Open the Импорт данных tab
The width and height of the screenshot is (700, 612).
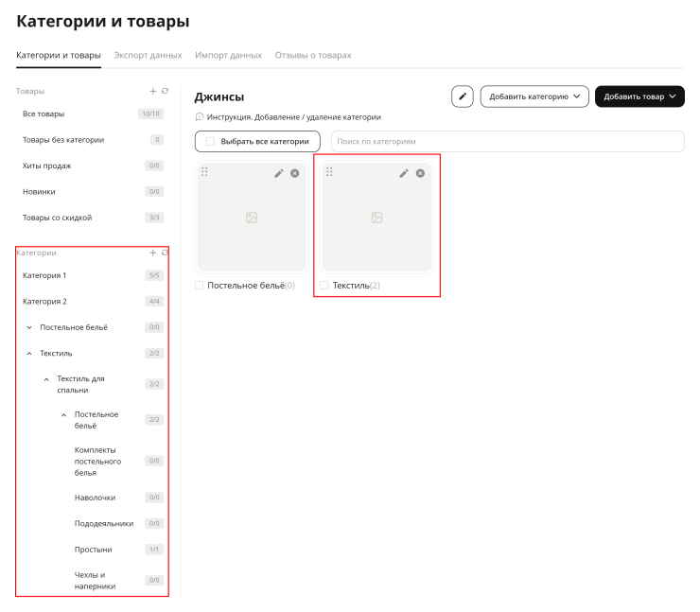tap(228, 56)
